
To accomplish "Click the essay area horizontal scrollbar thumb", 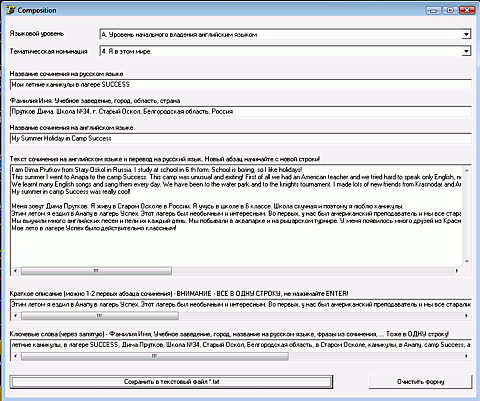I will click(96, 271).
